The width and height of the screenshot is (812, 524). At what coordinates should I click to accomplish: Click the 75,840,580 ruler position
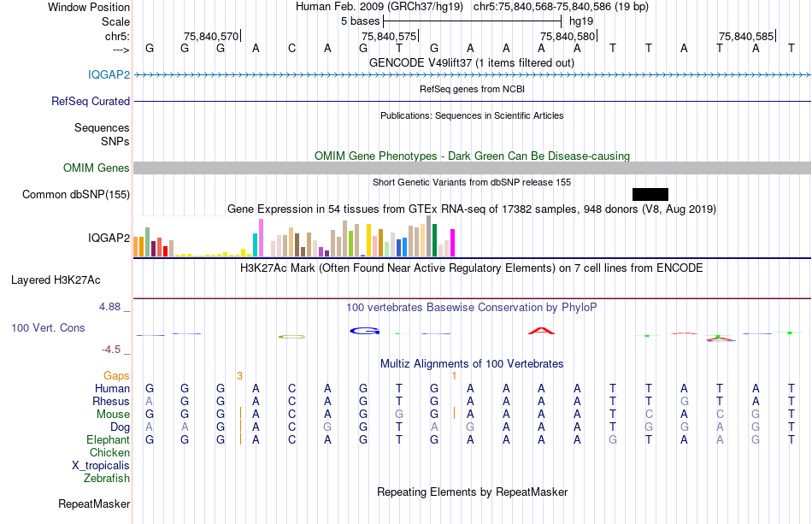(x=568, y=36)
